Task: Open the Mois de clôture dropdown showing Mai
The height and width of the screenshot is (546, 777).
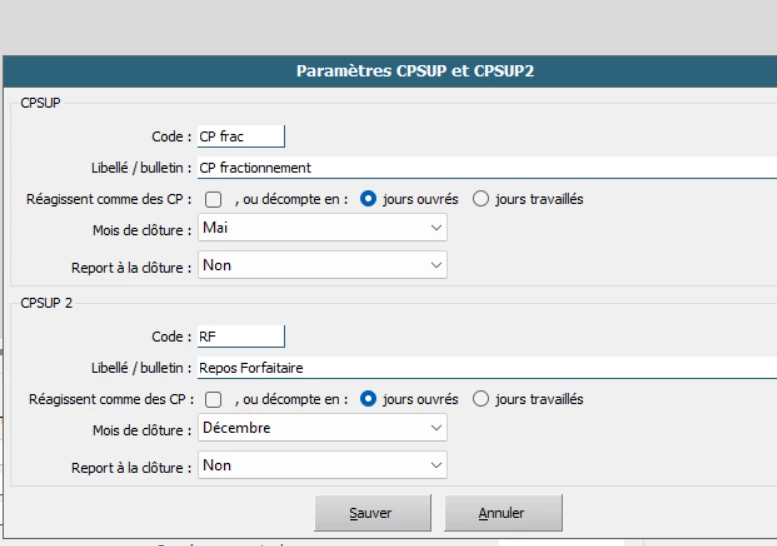Action: [321, 228]
